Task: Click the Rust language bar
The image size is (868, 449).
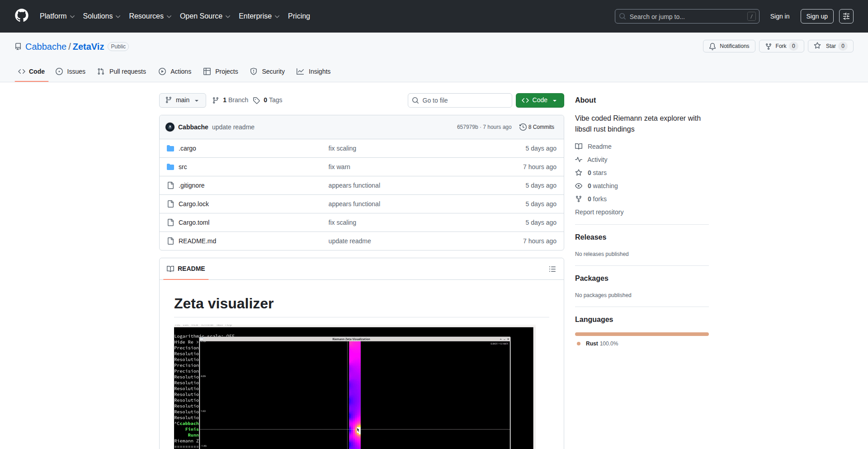Action: tap(642, 334)
